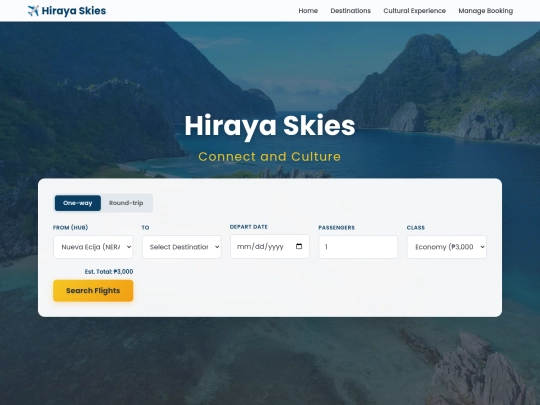Select the One-way trip option
This screenshot has width=540, height=405.
point(78,203)
